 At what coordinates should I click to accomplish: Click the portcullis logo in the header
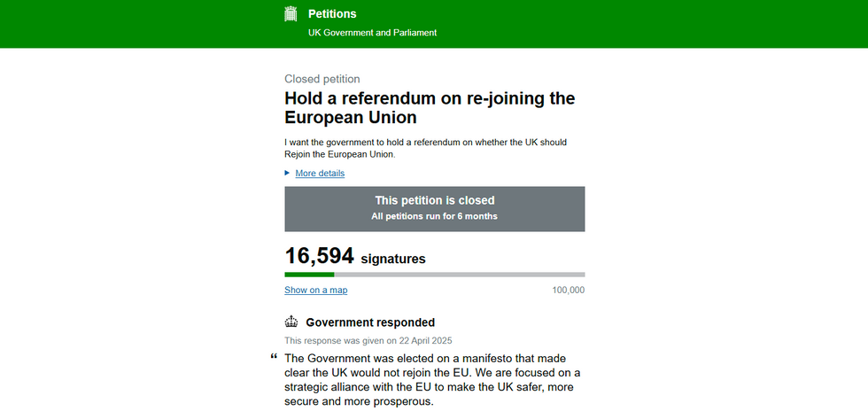click(291, 13)
